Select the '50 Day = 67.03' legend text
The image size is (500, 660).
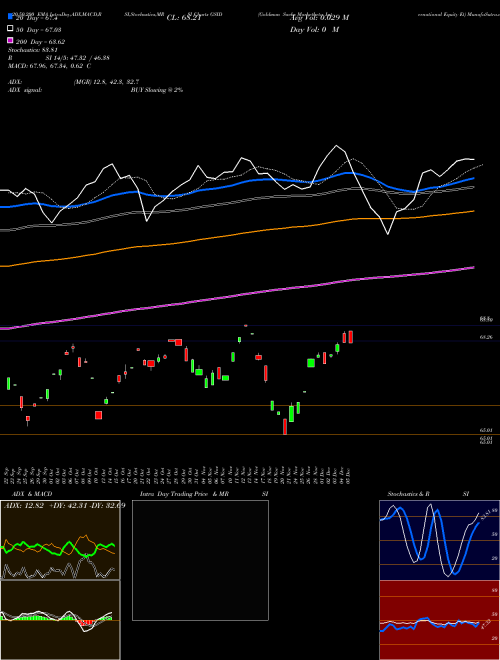(38, 30)
